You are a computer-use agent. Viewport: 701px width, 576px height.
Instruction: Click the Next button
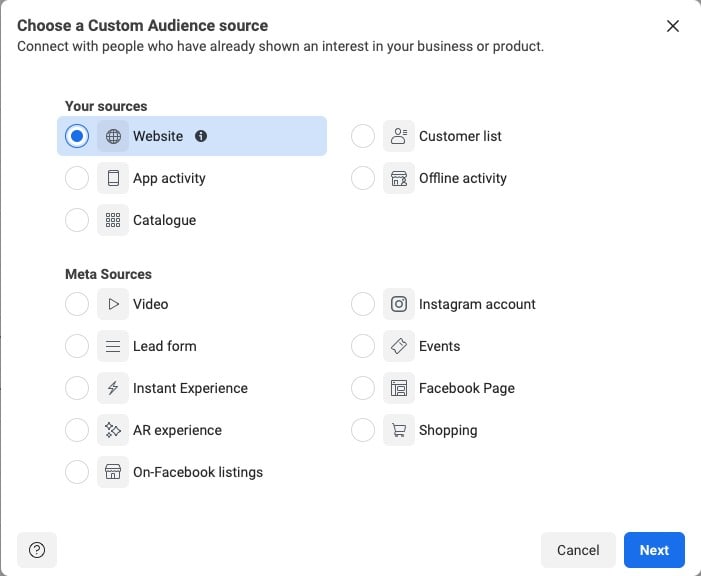click(654, 550)
